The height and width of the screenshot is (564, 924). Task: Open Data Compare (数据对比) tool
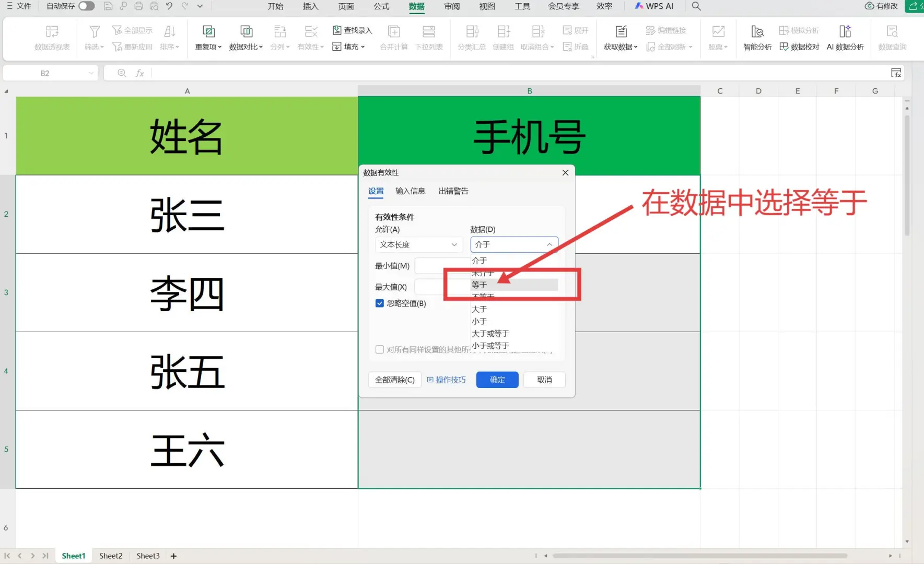coord(246,38)
